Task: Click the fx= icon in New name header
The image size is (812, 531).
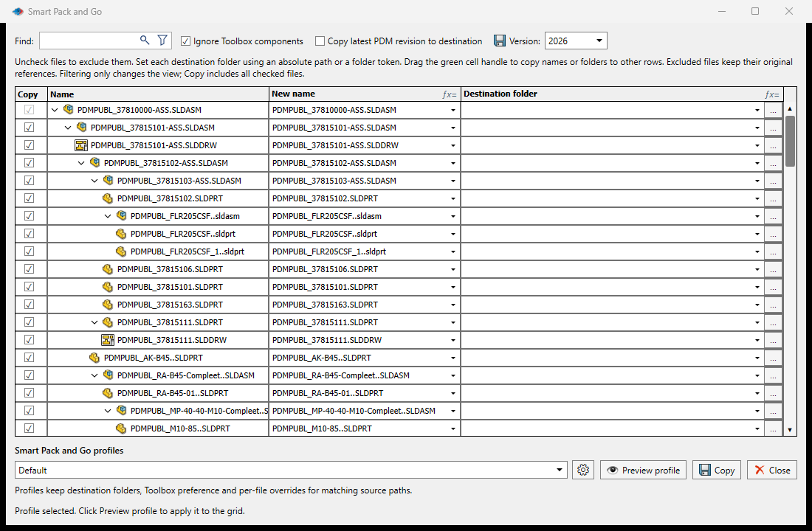Action: (x=450, y=94)
